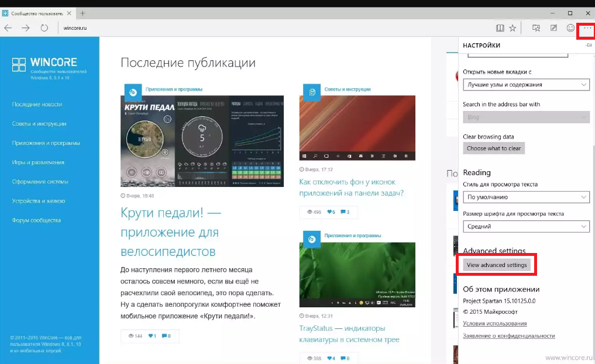Start a web note with the pen icon
This screenshot has height=364, width=595.
tap(553, 28)
